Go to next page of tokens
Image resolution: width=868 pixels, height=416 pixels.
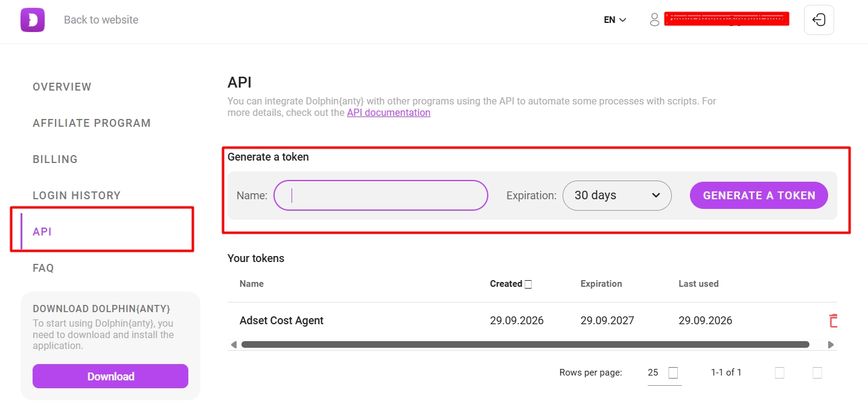817,373
